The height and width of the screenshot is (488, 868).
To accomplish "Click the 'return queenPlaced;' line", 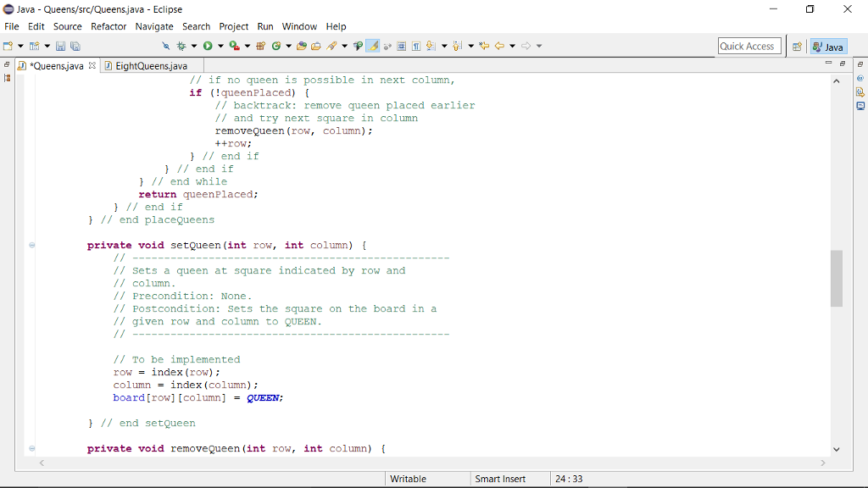I will tap(198, 194).
